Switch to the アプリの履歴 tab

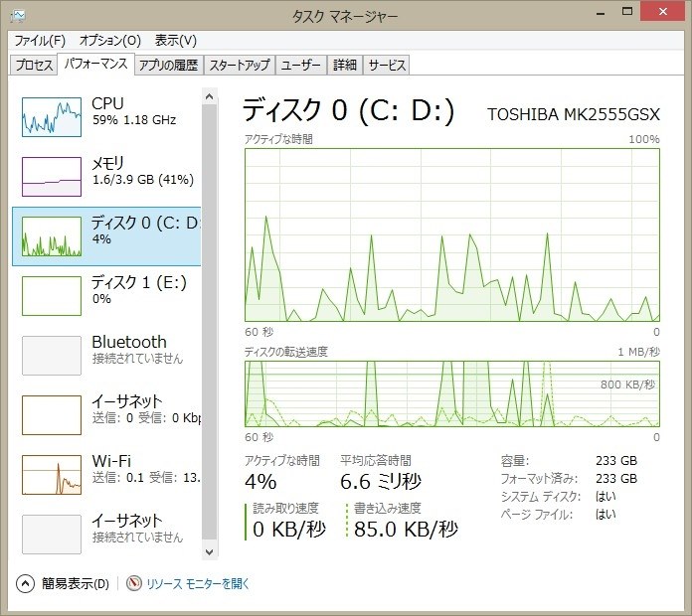169,66
